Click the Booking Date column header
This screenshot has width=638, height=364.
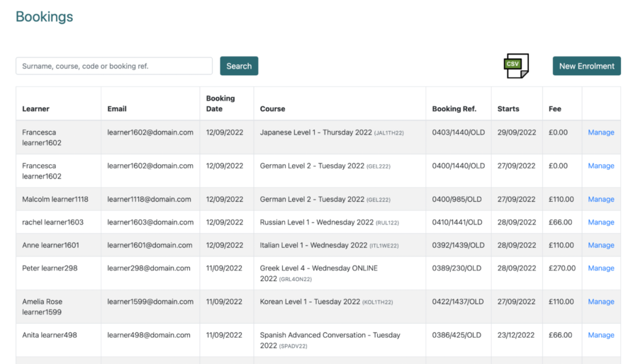point(220,103)
